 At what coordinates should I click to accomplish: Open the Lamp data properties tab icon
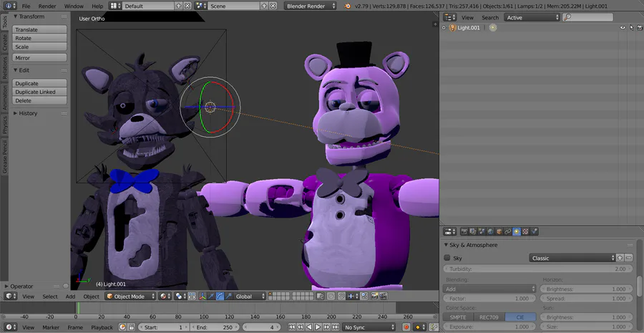pos(516,232)
